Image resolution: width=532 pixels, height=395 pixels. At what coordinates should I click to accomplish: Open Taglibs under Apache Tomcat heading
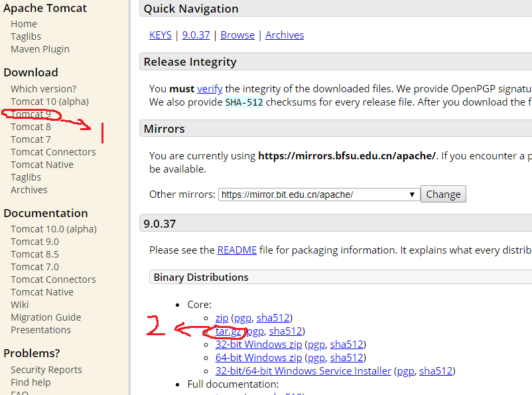pos(26,37)
